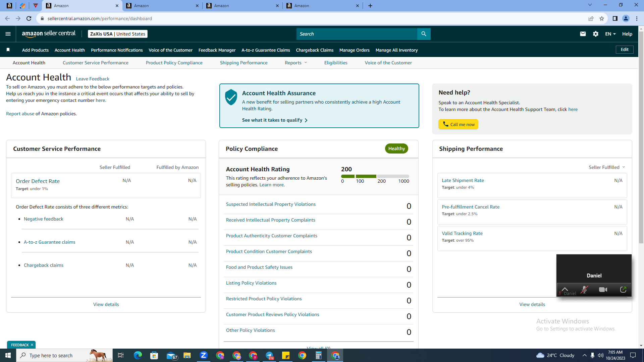This screenshot has width=644, height=362.
Task: Open the EN language dropdown
Action: tap(610, 34)
